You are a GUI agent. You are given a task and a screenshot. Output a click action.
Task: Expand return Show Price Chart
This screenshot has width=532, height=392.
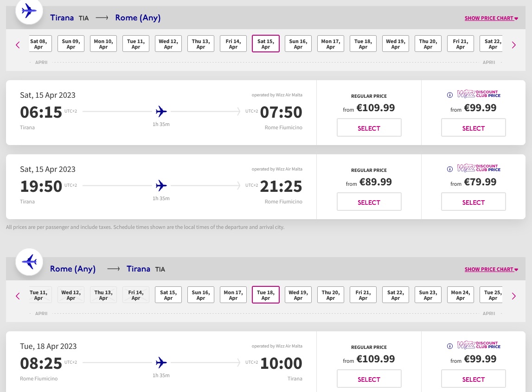(491, 269)
